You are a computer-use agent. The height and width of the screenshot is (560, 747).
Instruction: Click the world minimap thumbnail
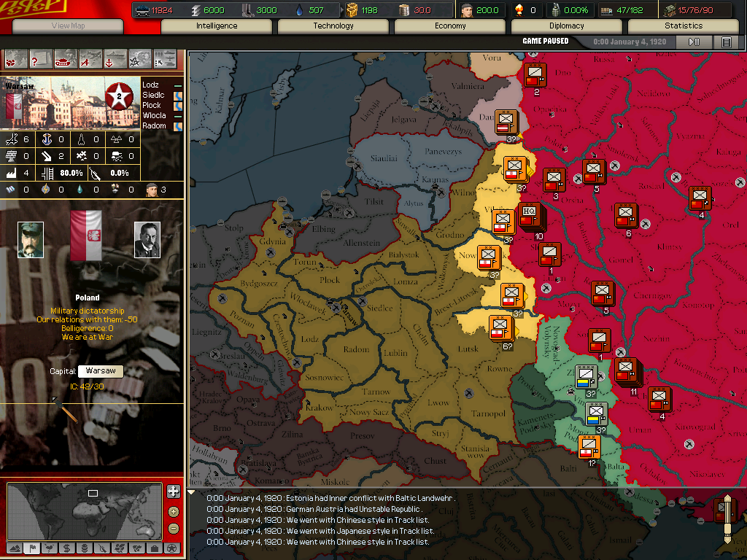[x=84, y=510]
